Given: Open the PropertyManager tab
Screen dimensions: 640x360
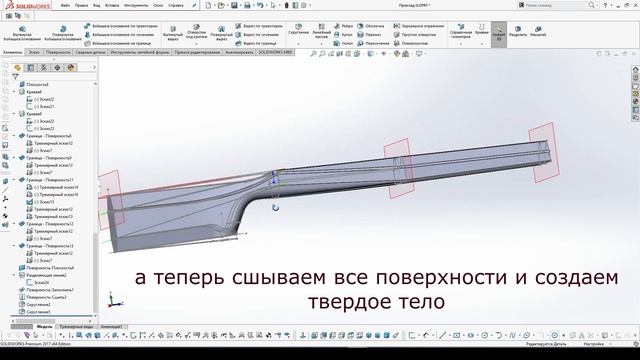Looking at the screenshot, I should pos(31,67).
